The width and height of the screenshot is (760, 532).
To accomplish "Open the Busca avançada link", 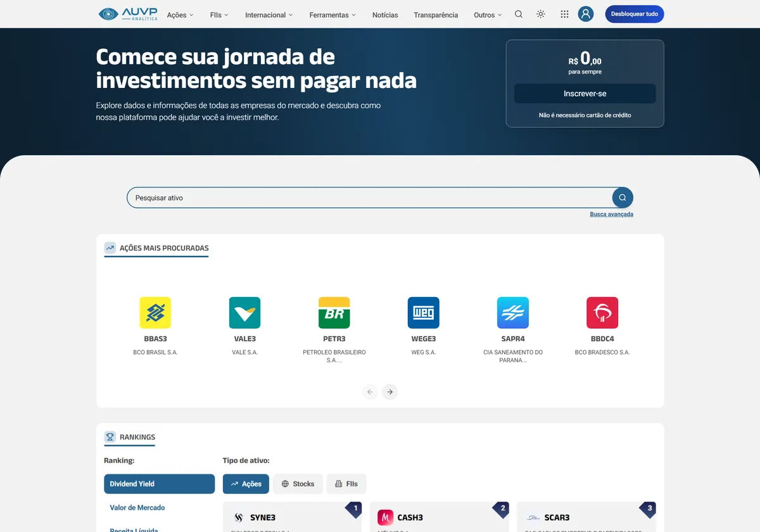I will (611, 214).
